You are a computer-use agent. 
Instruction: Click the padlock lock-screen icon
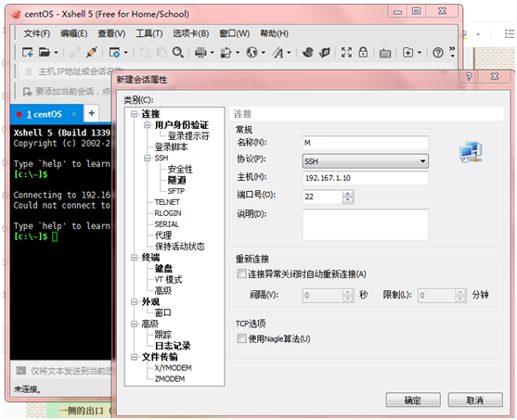363,52
